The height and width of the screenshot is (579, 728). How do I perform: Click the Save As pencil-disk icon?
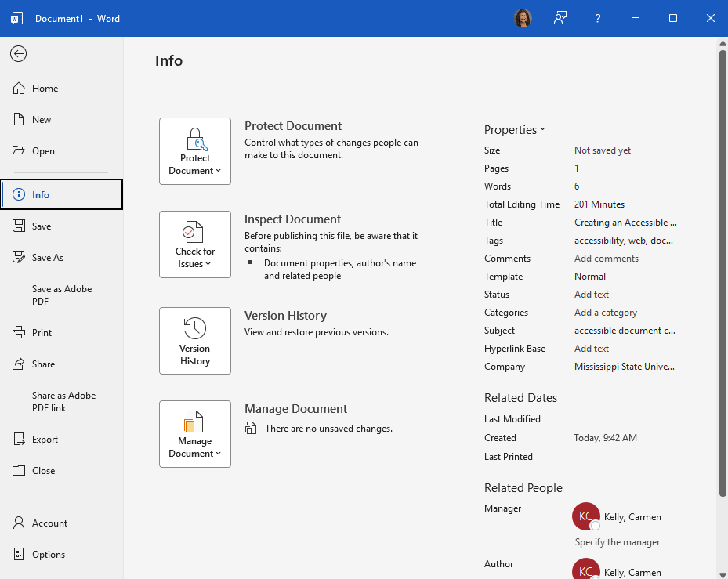(x=19, y=257)
